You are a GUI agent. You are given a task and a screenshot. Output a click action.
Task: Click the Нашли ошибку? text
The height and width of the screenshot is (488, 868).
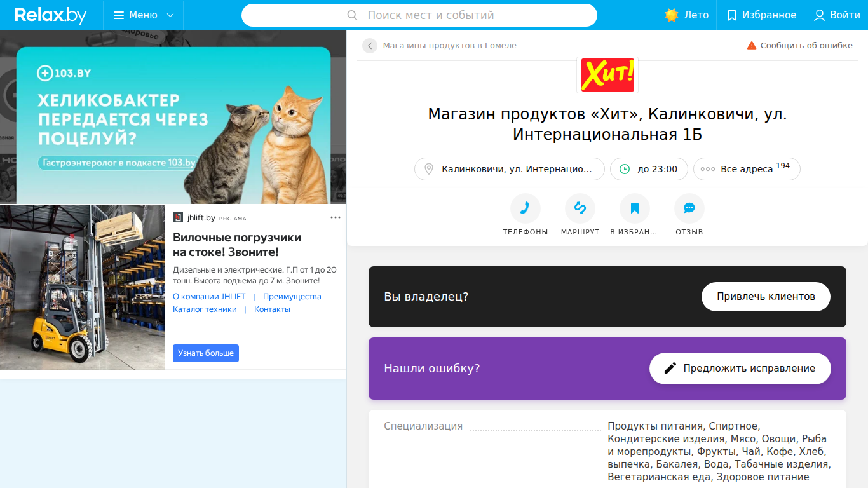click(432, 369)
